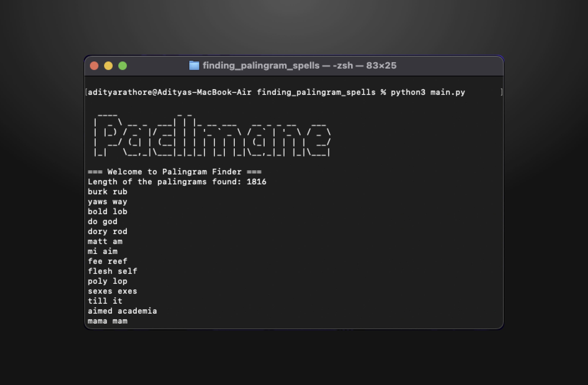Screen dimensions: 588x385
Task: Click the Palingram ASCII art banner
Action: point(212,135)
